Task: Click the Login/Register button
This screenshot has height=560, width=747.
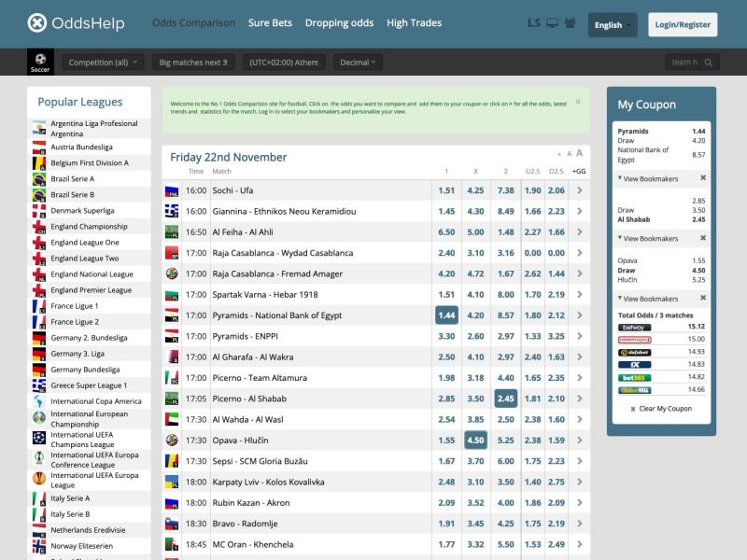Action: [x=682, y=25]
